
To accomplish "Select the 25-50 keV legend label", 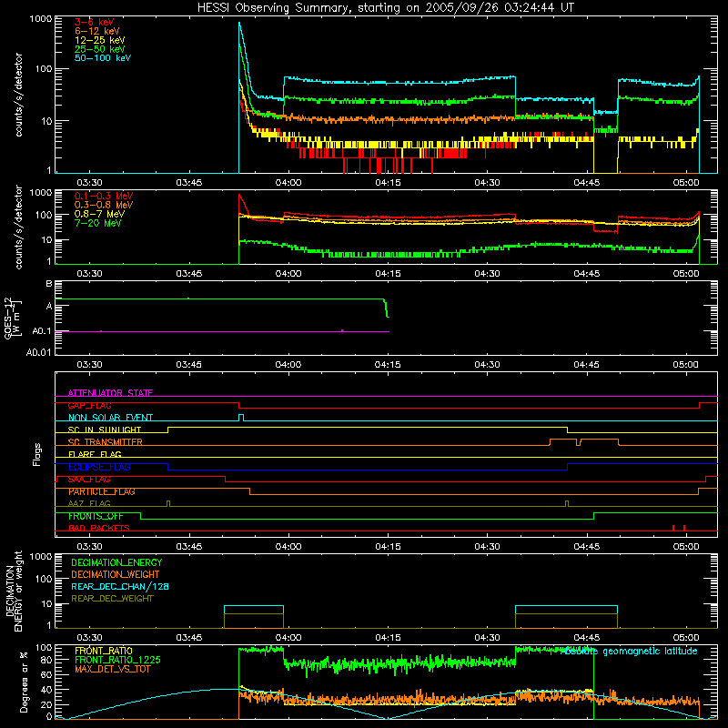I will (100, 49).
